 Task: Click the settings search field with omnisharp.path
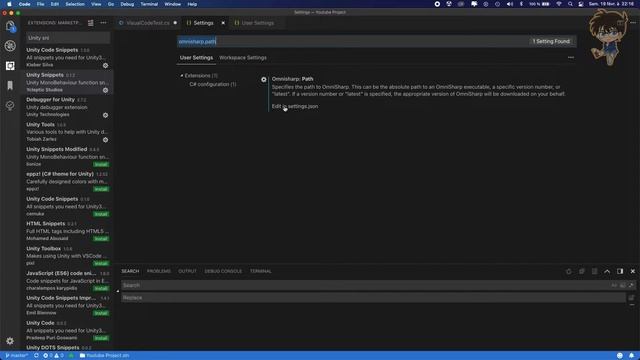tap(377, 41)
